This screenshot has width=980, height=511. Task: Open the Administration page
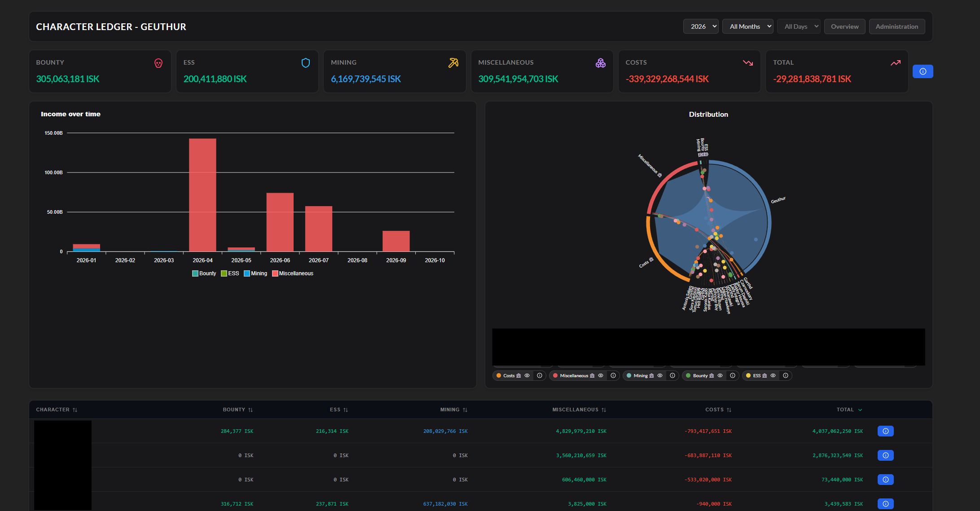[x=897, y=26]
